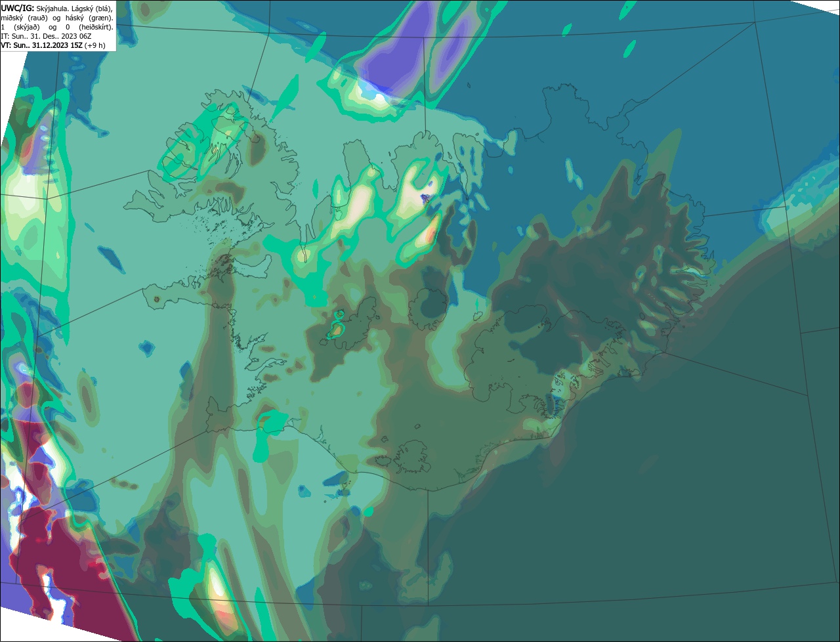This screenshot has height=642, width=840.
Task: Click the "0 (heiðskírt)." legend entry
Action: click(x=89, y=28)
